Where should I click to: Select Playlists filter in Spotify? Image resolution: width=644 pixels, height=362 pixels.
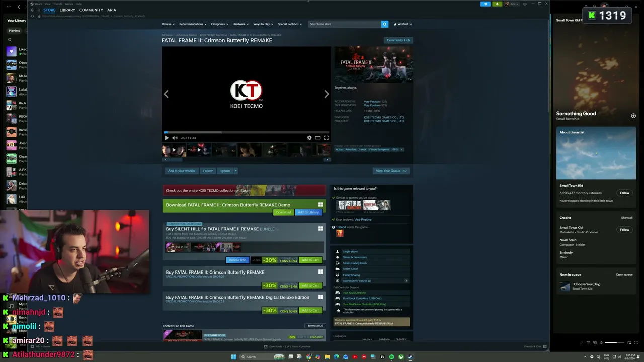pyautogui.click(x=14, y=31)
